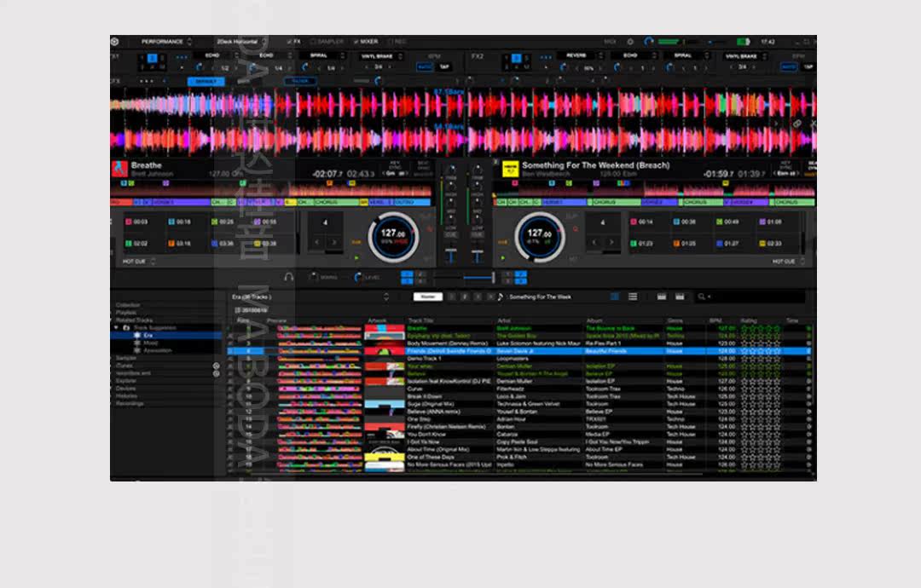
Task: Click the headphone cue icon below the decks
Action: (x=288, y=277)
